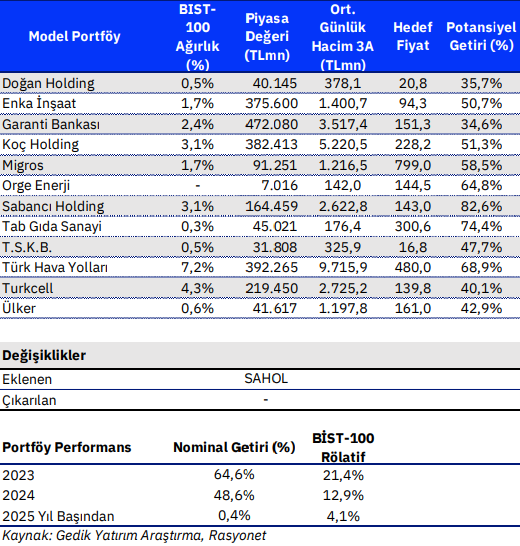Click the Model Portföy column header

(75, 36)
